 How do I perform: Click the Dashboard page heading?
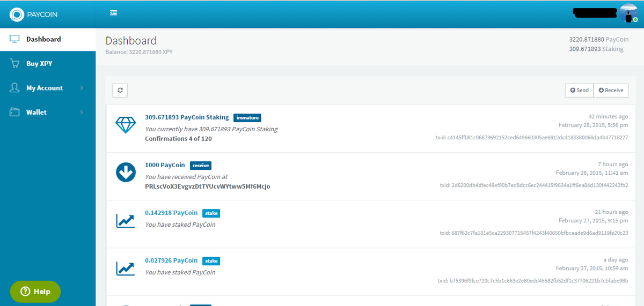[x=131, y=41]
